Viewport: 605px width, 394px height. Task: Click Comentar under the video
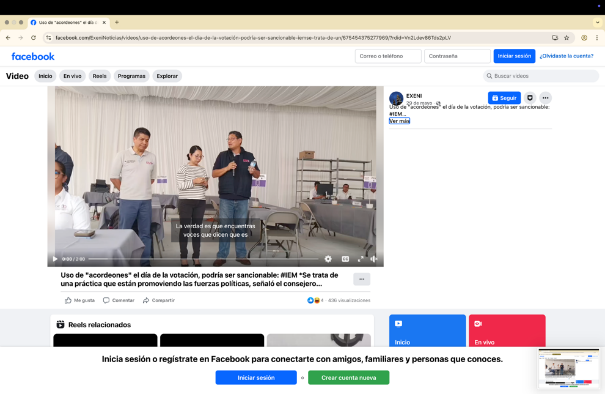coord(119,300)
